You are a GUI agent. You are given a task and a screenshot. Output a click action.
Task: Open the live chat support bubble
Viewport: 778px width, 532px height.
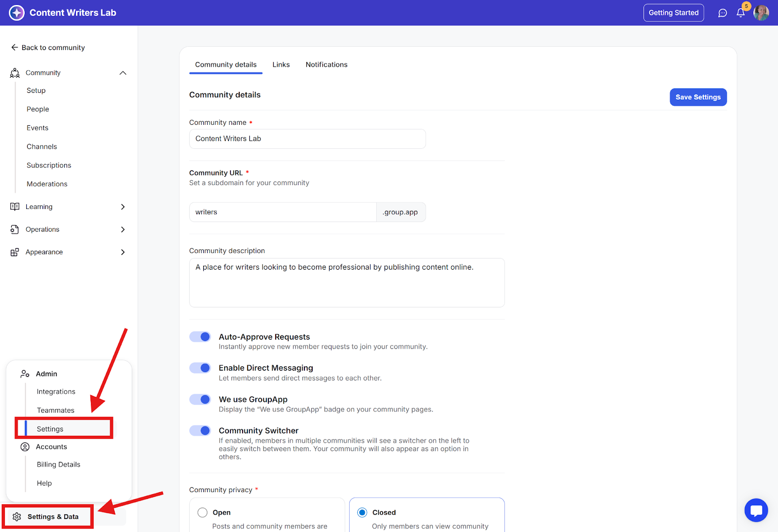click(x=756, y=511)
